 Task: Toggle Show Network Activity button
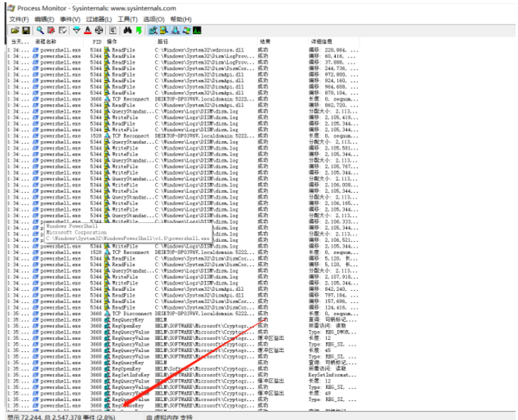tap(175, 30)
